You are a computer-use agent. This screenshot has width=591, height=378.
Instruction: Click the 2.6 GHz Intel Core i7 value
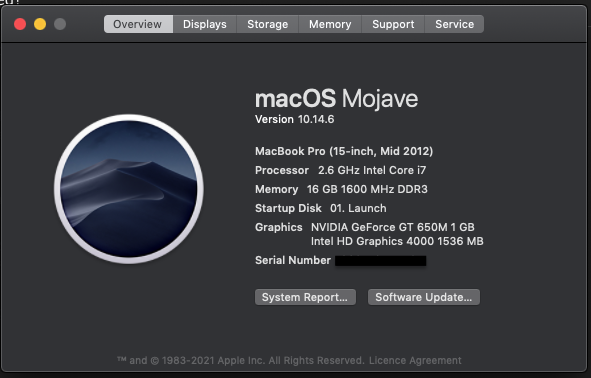coord(372,170)
